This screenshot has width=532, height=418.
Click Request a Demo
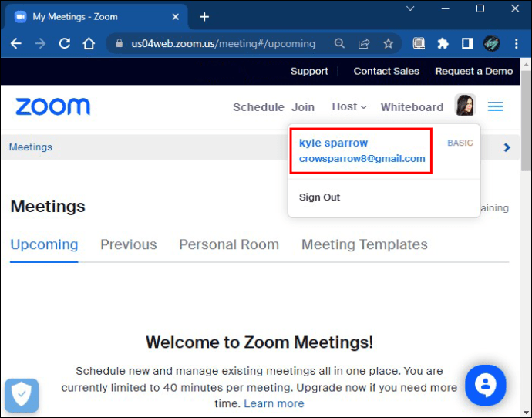474,71
